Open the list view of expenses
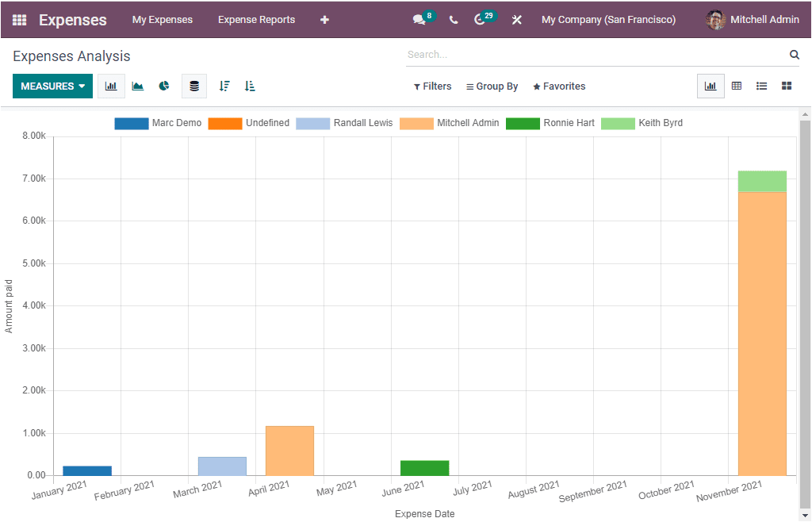The height and width of the screenshot is (522, 812). [x=762, y=86]
